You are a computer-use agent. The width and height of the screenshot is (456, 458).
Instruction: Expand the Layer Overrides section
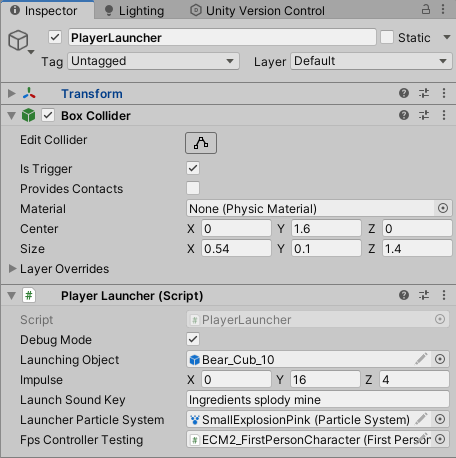12,268
